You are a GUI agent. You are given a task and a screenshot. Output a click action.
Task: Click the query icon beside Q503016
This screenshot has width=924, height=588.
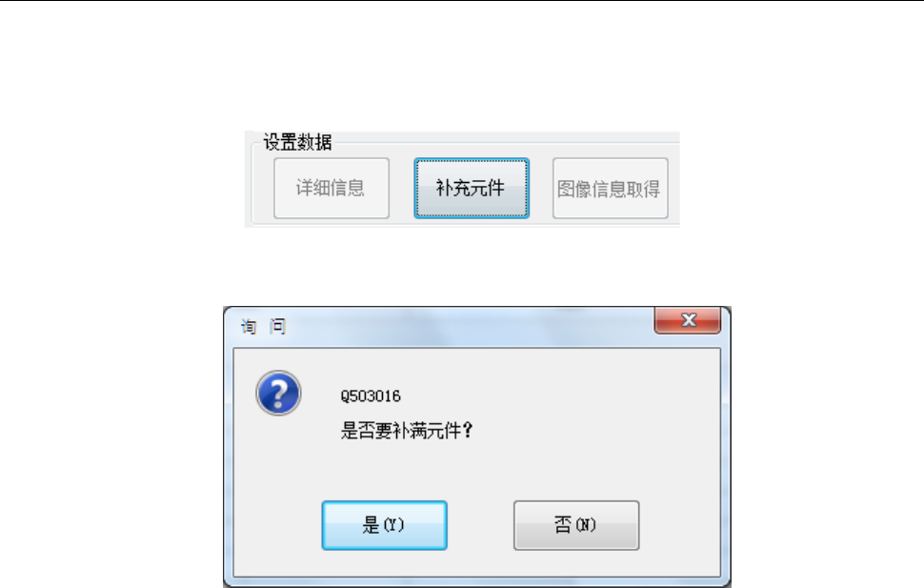(x=279, y=393)
